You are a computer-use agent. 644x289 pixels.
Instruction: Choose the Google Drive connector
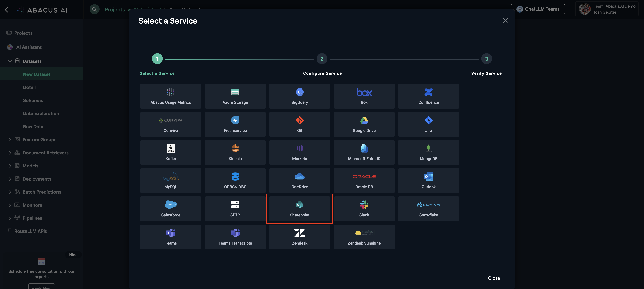[364, 124]
